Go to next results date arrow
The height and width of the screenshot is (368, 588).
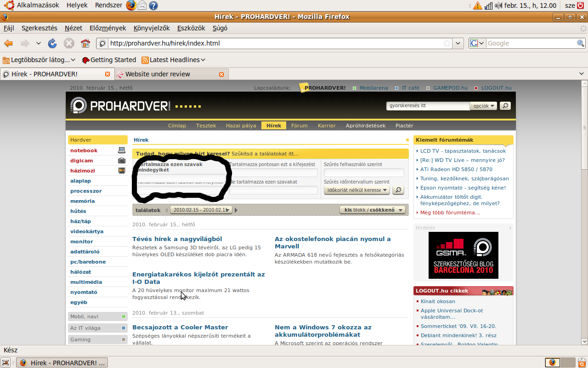pyautogui.click(x=236, y=210)
